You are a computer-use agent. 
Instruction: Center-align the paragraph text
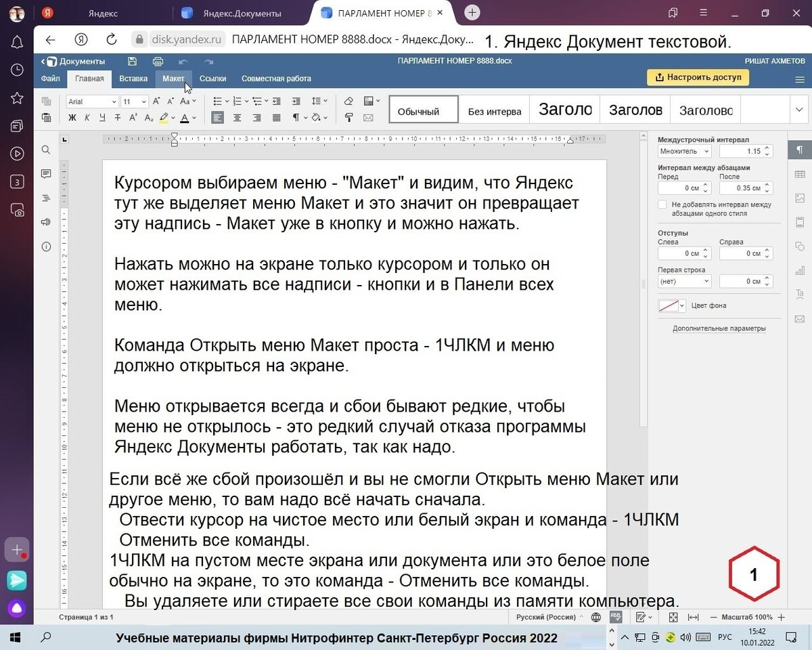pos(237,118)
